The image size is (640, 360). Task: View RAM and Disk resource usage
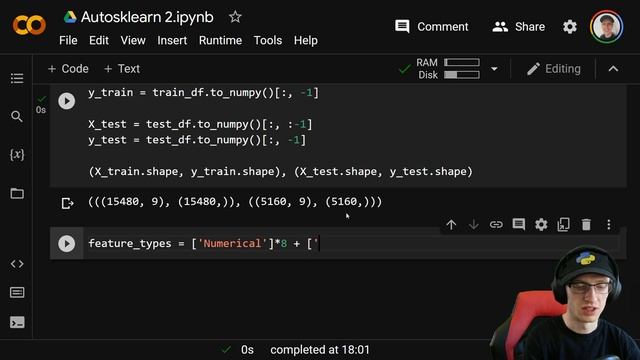point(448,69)
